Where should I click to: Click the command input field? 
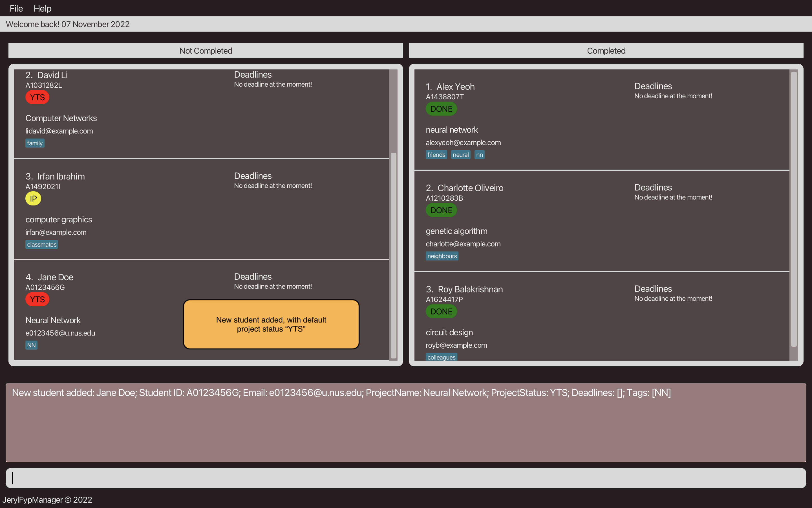406,478
